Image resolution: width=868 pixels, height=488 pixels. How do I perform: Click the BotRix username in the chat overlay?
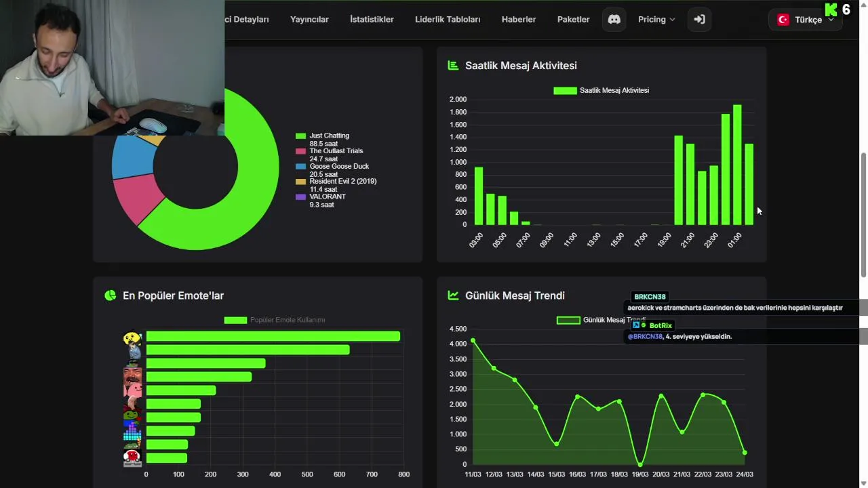tap(660, 325)
